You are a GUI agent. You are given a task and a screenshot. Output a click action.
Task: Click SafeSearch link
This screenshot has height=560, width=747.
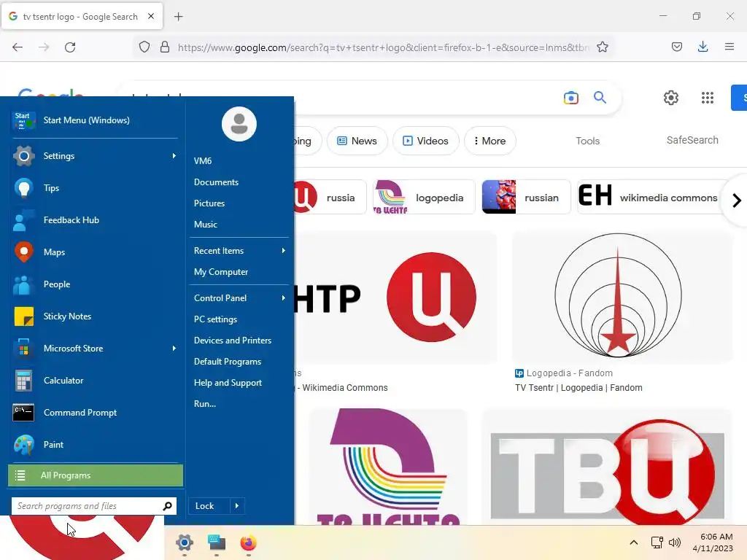(x=692, y=140)
